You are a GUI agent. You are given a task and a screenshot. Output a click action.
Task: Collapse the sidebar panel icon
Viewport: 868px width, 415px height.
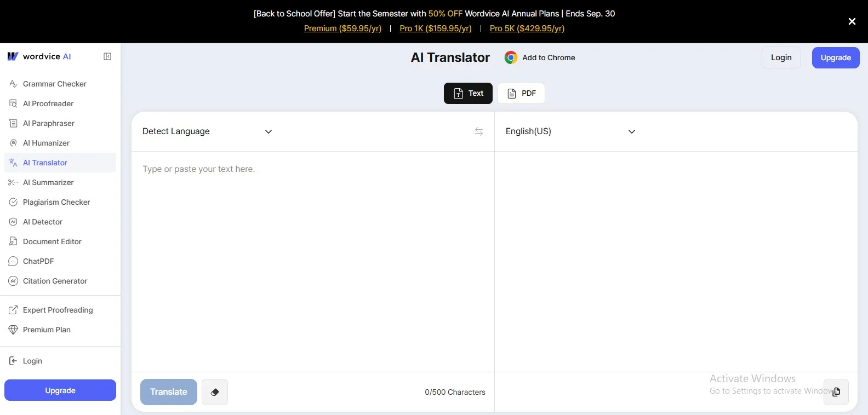tap(107, 56)
